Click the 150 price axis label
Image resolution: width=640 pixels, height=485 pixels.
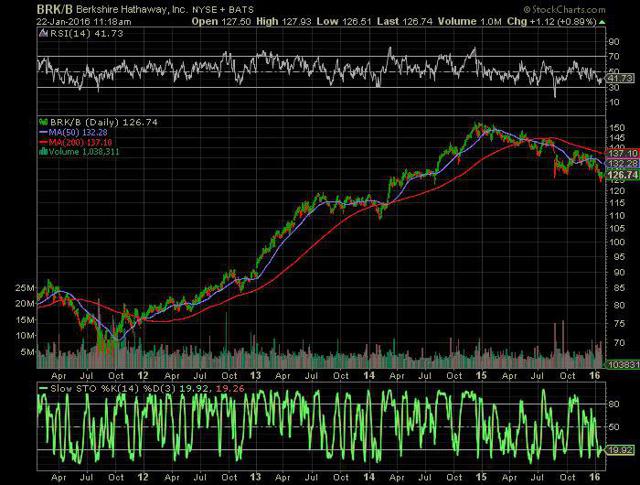(x=617, y=127)
